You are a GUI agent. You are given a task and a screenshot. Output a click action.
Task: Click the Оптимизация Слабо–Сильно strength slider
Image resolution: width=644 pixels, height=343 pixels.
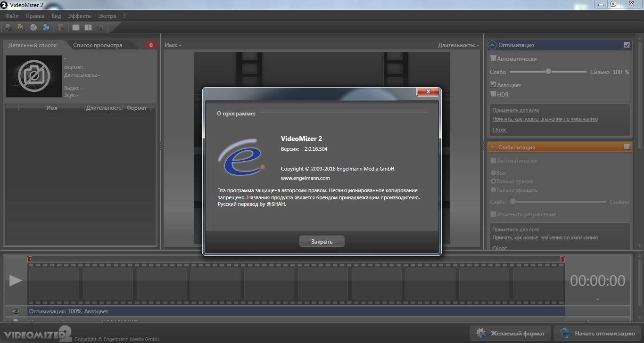548,72
